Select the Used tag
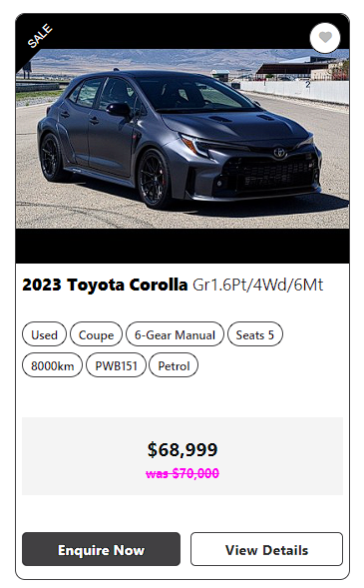Image resolution: width=364 pixels, height=588 pixels. click(x=44, y=334)
